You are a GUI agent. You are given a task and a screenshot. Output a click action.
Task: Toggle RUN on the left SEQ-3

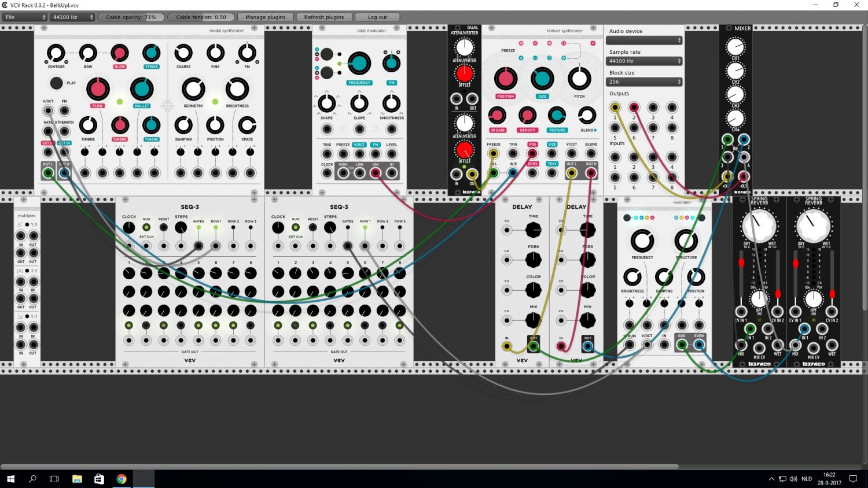(146, 227)
